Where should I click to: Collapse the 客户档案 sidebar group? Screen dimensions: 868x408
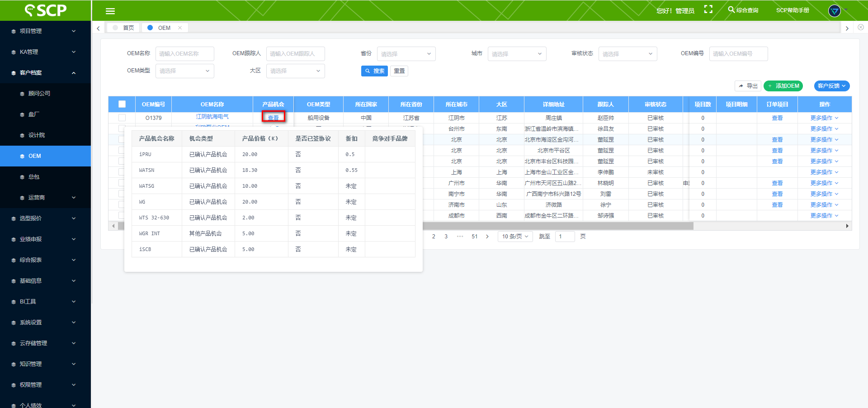pos(45,73)
